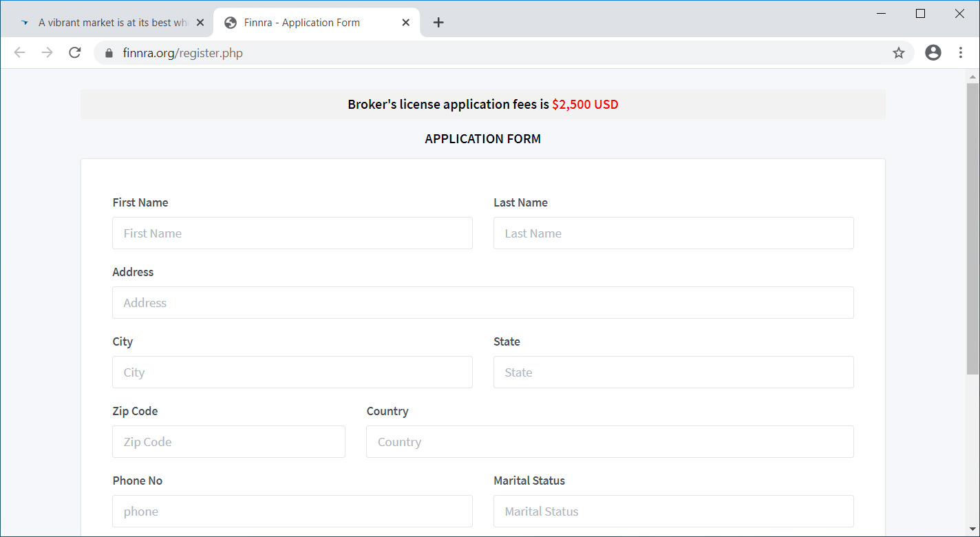Viewport: 980px width, 537px height.
Task: Click the 'APPLICATION FORM' heading
Action: click(483, 139)
